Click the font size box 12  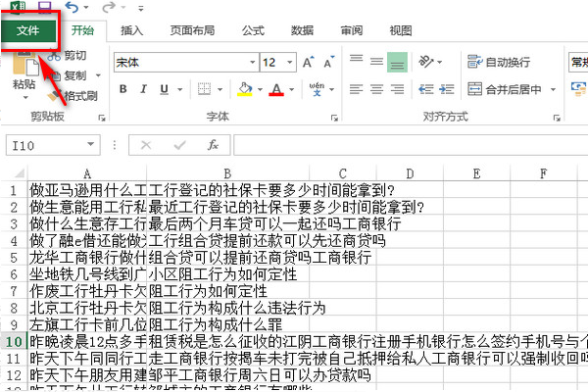273,63
